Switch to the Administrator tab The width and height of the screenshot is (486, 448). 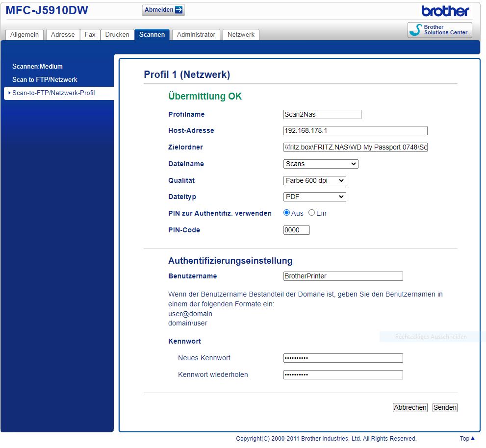click(196, 35)
